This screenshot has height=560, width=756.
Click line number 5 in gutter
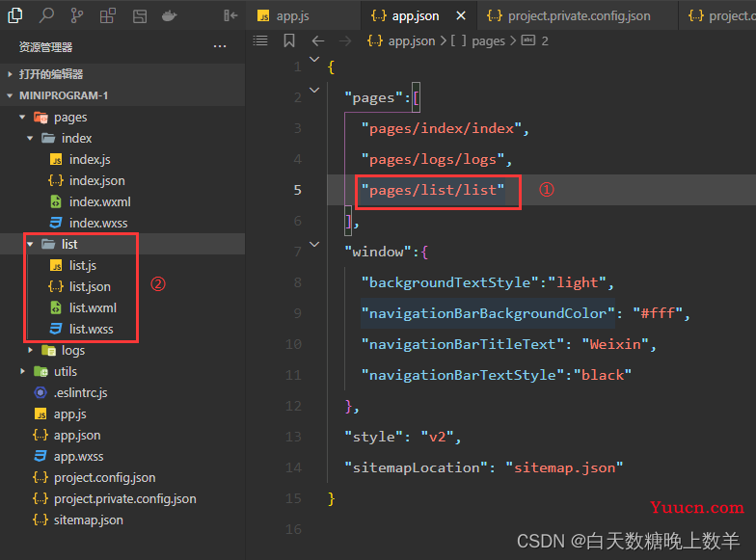pyautogui.click(x=297, y=191)
